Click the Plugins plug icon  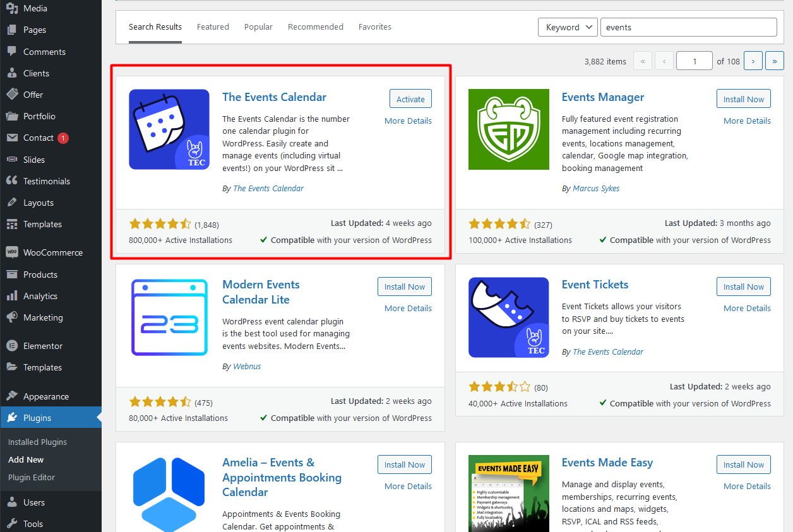tap(12, 418)
